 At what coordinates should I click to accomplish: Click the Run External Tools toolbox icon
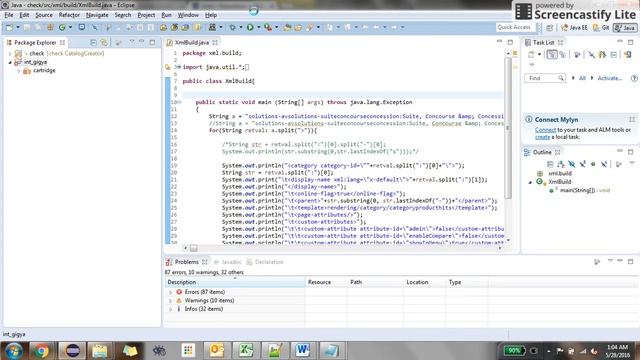[268, 27]
